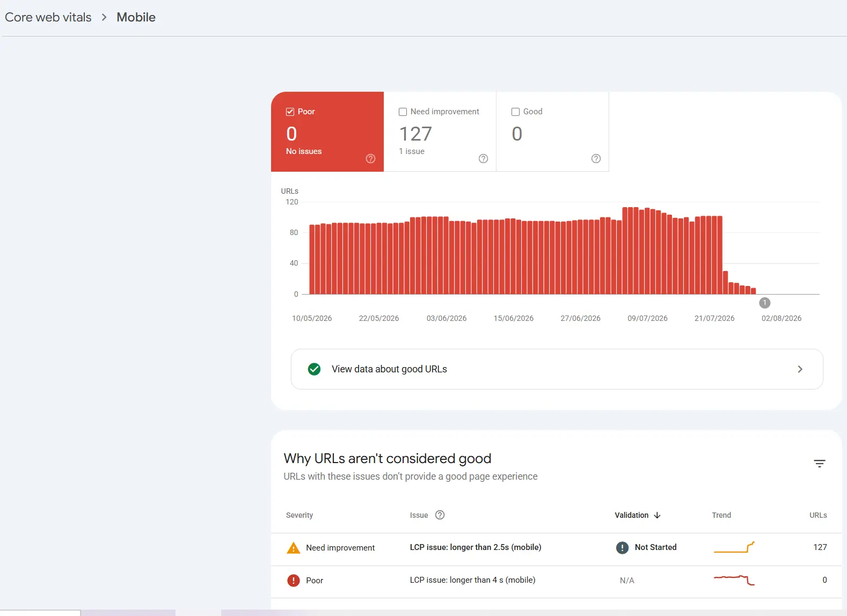
Task: Open help icon in Need improvement card
Action: point(483,158)
